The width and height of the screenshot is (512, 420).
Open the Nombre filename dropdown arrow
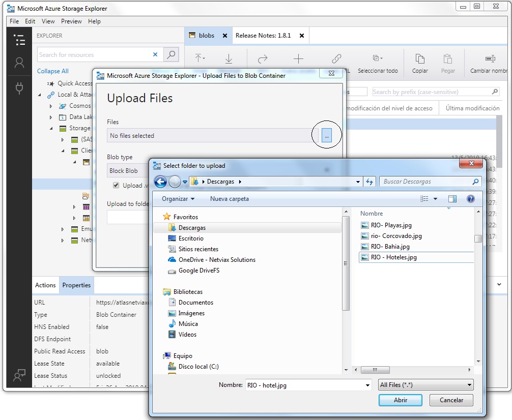click(367, 385)
